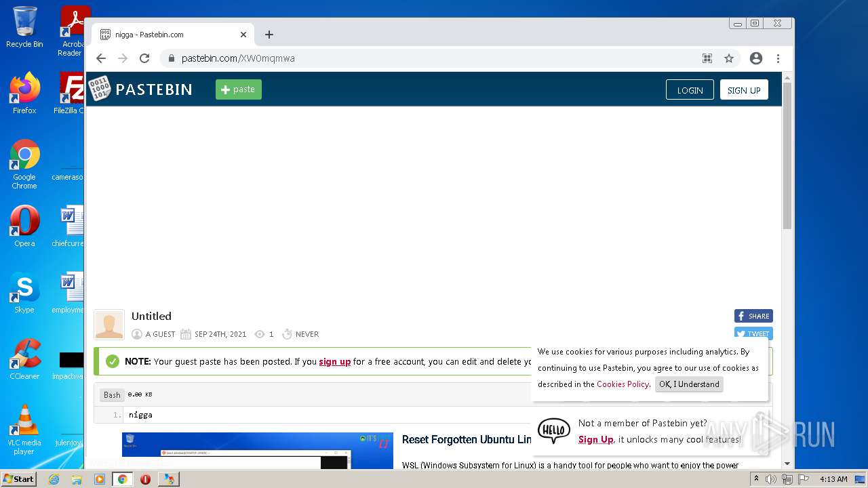Show hidden system tray icons
Image resolution: width=868 pixels, height=488 pixels.
click(756, 479)
